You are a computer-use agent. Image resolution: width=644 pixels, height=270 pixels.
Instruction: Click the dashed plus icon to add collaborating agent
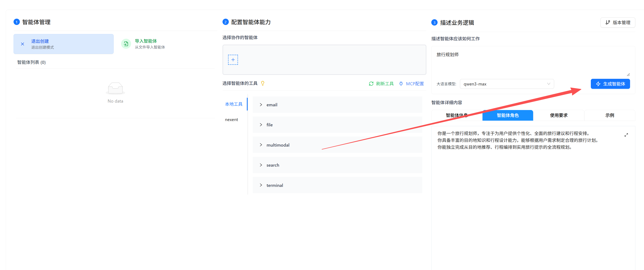[x=233, y=60]
